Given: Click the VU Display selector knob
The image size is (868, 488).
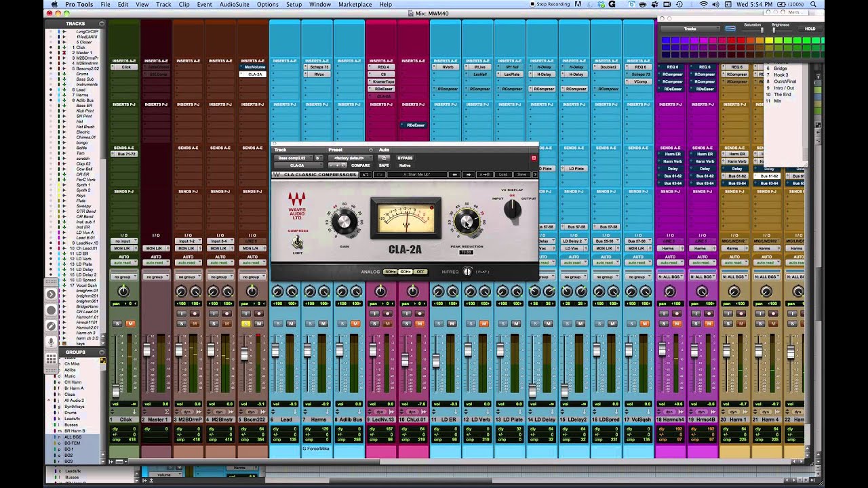Looking at the screenshot, I should click(x=513, y=209).
